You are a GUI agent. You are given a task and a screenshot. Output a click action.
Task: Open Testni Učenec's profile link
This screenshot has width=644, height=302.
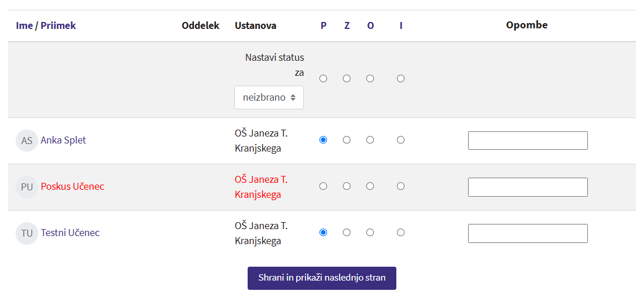tap(70, 233)
